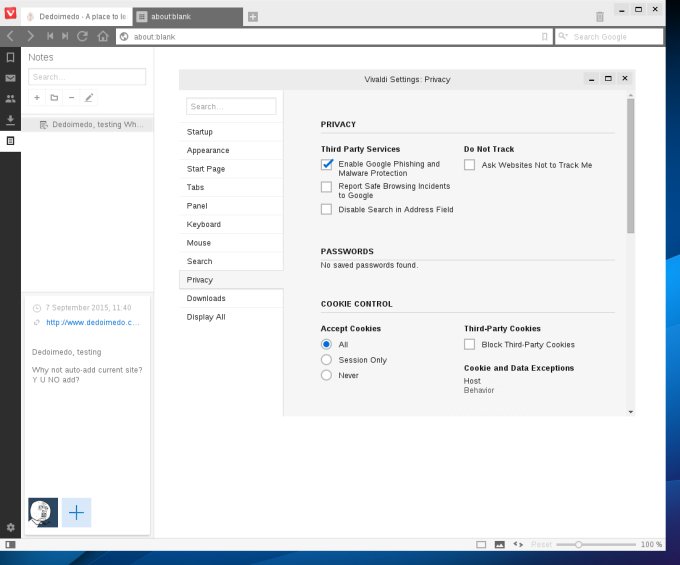
Task: Open the Bookmarks panel icon
Action: (10, 57)
